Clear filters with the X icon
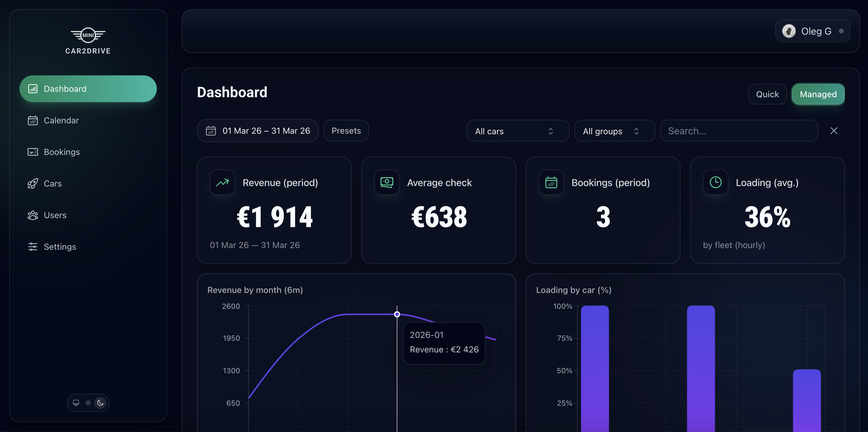 click(x=834, y=131)
